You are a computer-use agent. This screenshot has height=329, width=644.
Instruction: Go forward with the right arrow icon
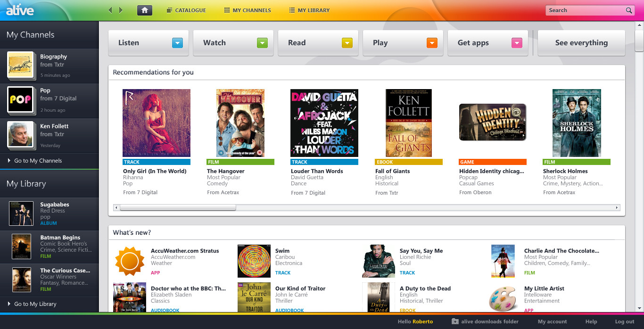[x=121, y=10]
